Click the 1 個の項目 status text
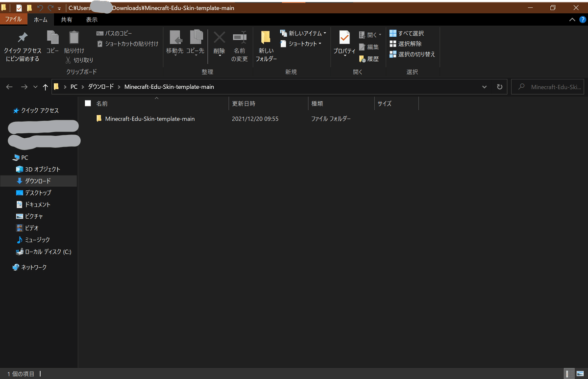Screen dimensions: 588x379 pyautogui.click(x=21, y=374)
